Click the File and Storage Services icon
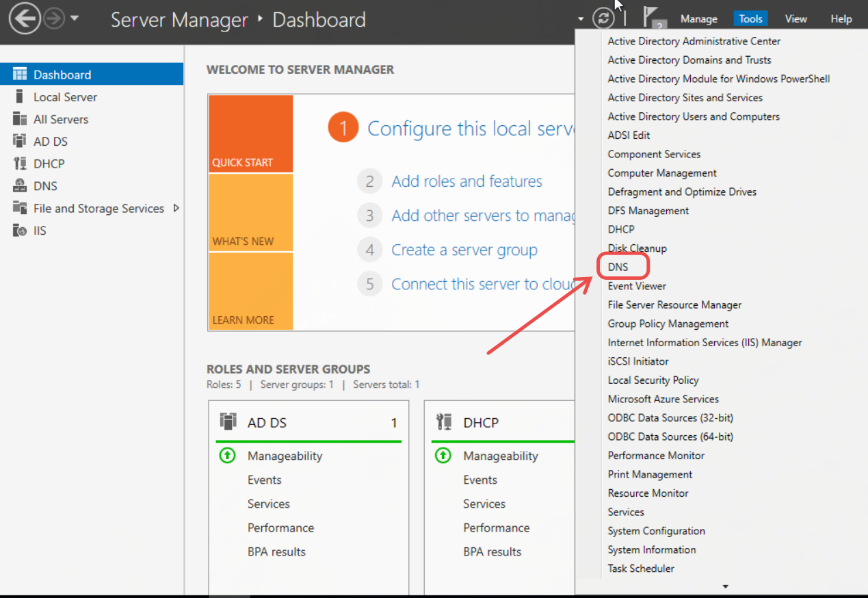This screenshot has height=598, width=868. coord(20,208)
